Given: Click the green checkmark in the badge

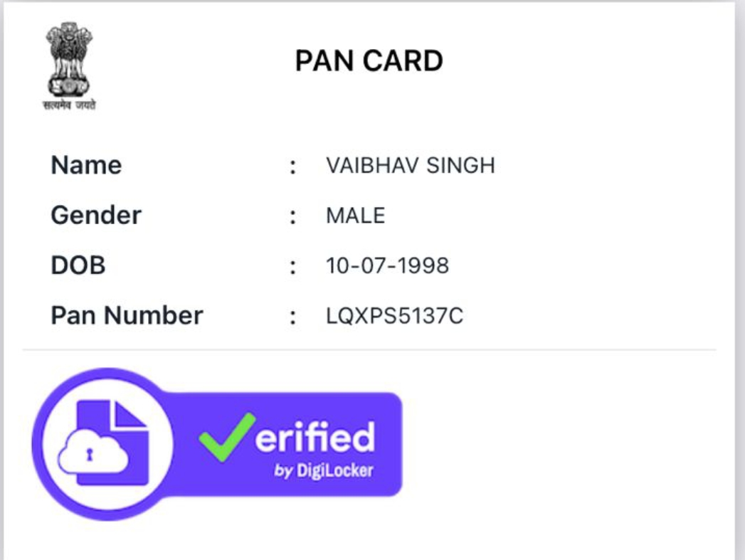Looking at the screenshot, I should (226, 436).
